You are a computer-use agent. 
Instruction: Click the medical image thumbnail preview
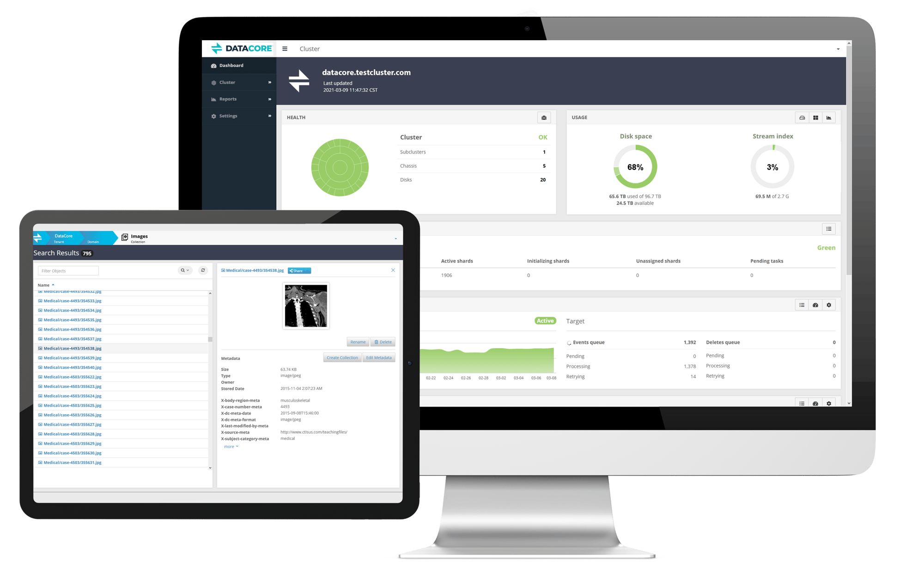click(x=306, y=306)
